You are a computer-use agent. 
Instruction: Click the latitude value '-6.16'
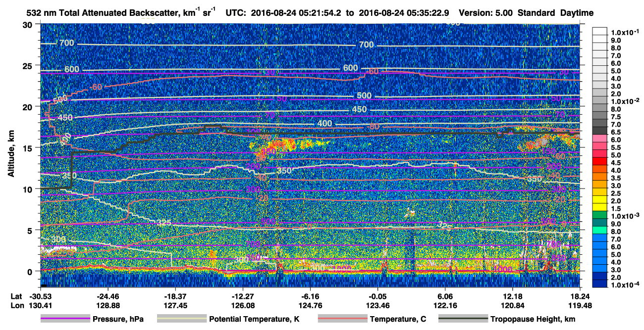tap(310, 297)
